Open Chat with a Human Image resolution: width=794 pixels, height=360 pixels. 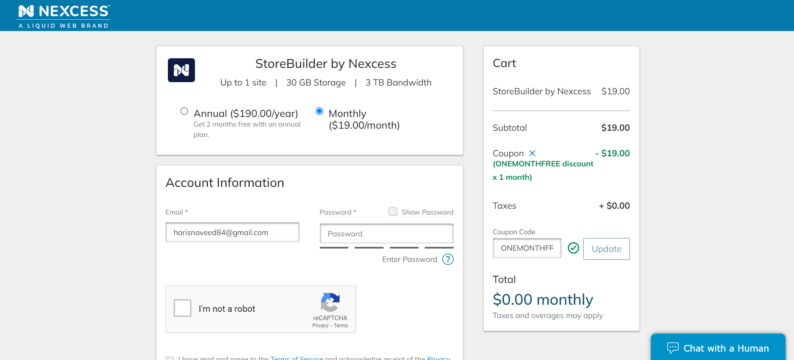[x=718, y=347]
